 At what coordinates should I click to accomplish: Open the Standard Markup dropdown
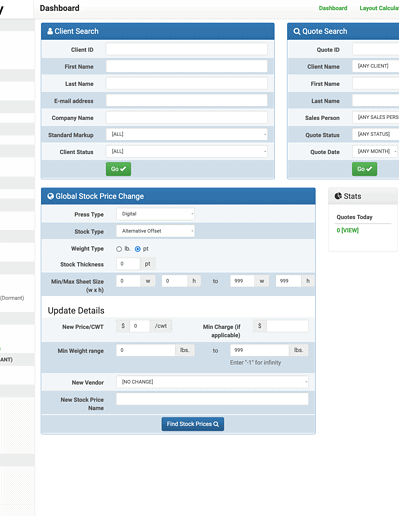[187, 134]
